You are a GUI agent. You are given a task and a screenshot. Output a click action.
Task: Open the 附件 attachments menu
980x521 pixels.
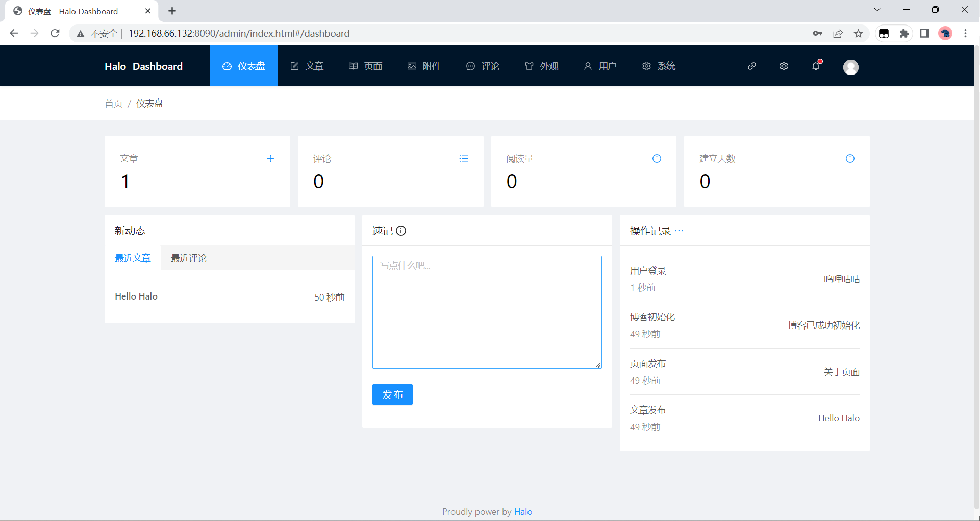coord(424,66)
